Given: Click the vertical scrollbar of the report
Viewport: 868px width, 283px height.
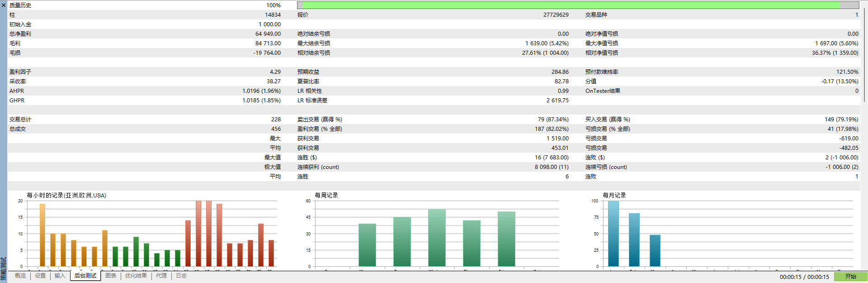Looking at the screenshot, I should pyautogui.click(x=864, y=54).
